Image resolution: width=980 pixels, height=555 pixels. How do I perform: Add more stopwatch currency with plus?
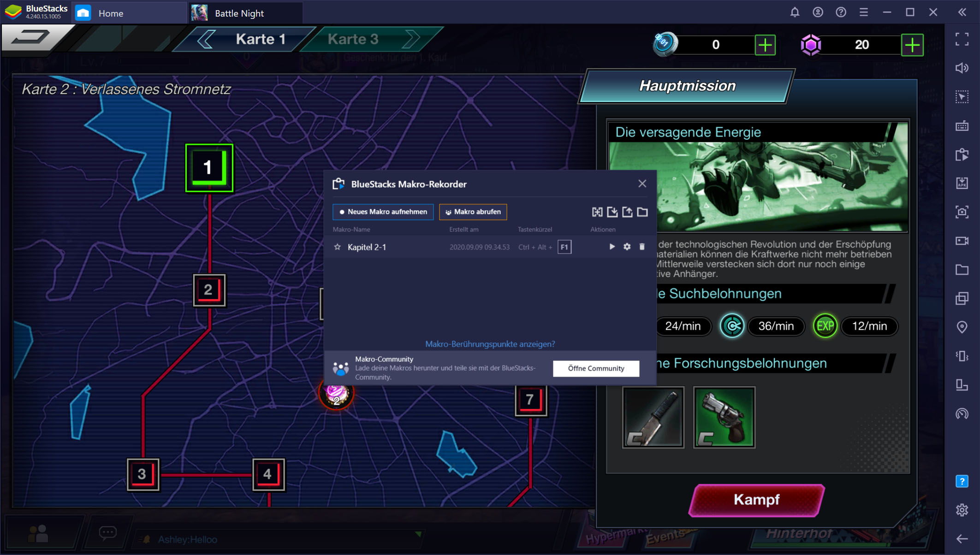point(765,45)
